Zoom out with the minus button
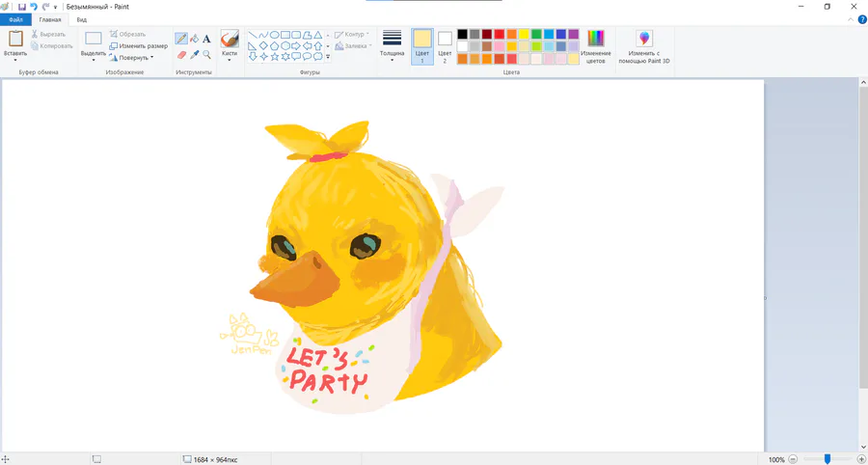 pos(792,459)
